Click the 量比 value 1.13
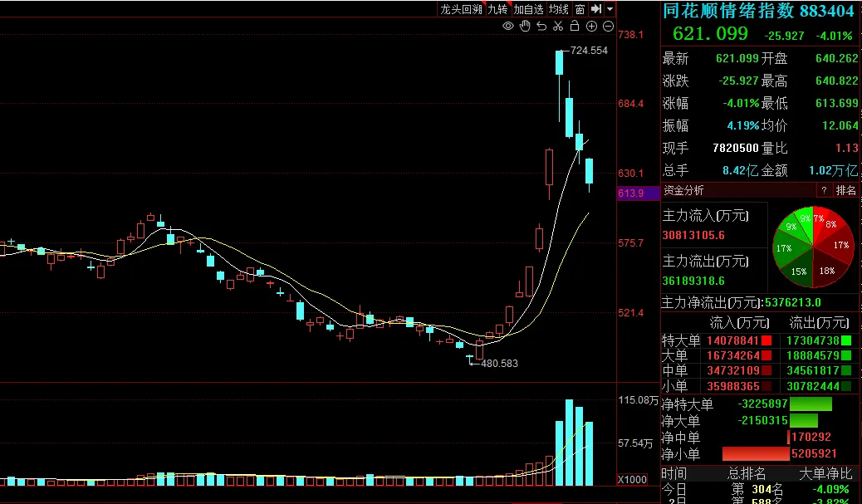The height and width of the screenshot is (504, 862). 846,149
